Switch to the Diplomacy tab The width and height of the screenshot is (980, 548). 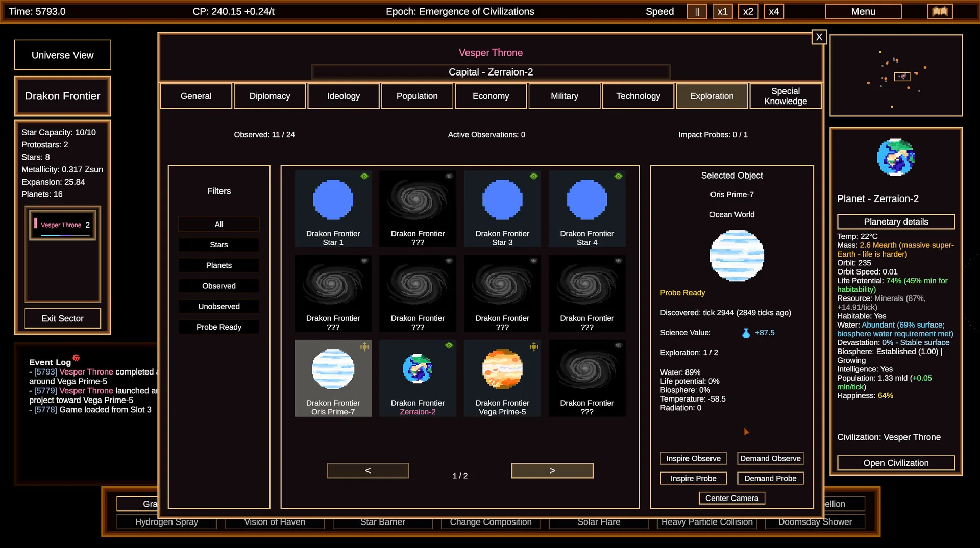[x=269, y=96]
